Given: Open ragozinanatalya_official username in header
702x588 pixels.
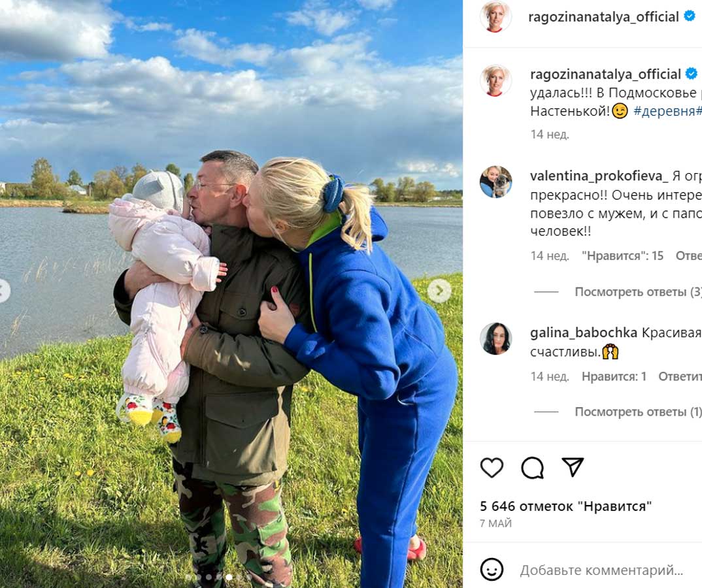Looking at the screenshot, I should pyautogui.click(x=603, y=17).
